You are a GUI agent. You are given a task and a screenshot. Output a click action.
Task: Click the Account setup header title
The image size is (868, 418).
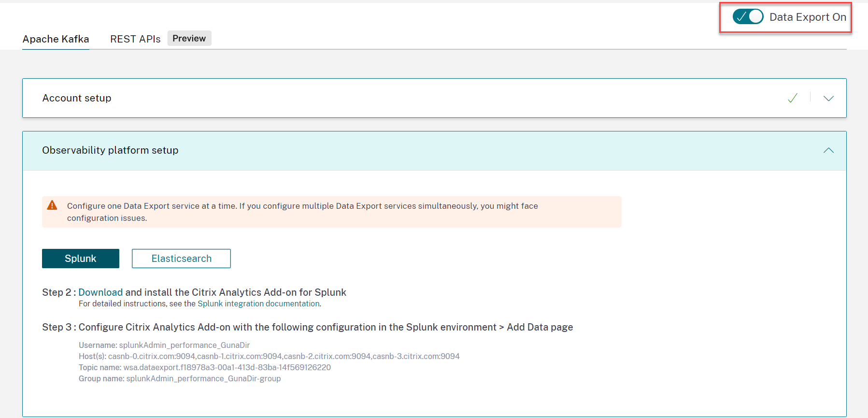[77, 98]
